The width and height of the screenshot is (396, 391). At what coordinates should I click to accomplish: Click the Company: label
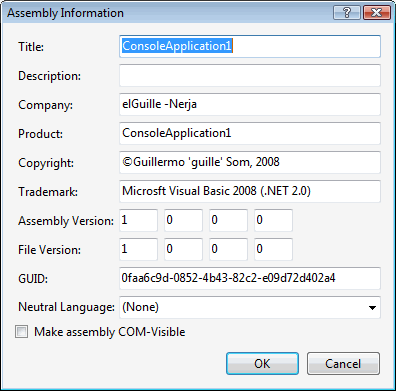point(45,105)
